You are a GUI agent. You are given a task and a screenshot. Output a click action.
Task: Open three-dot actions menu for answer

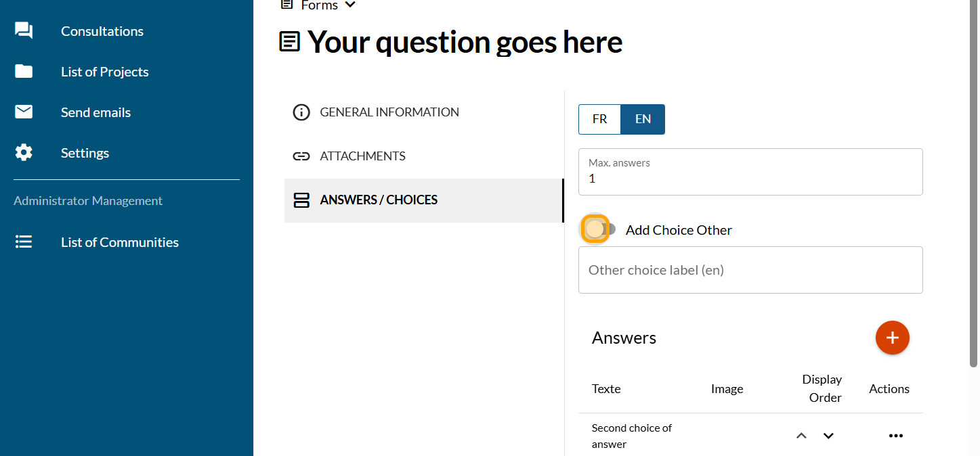coord(895,436)
